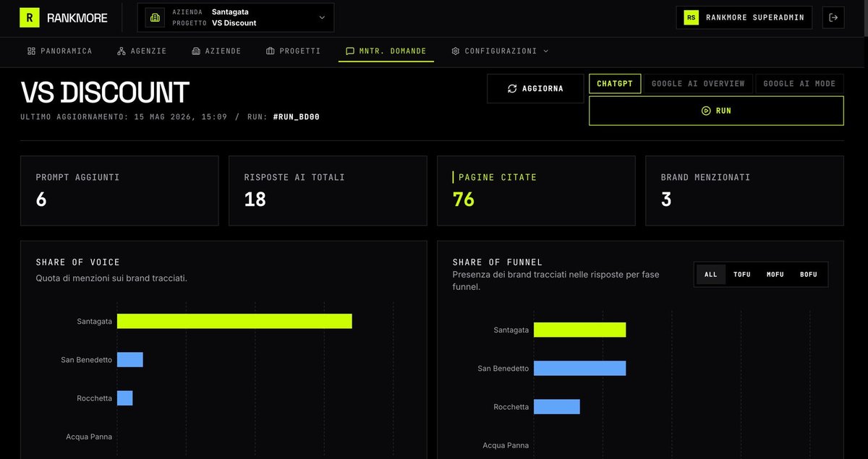
Task: Click San Benedetto bar in Share of Voice
Action: click(x=130, y=359)
